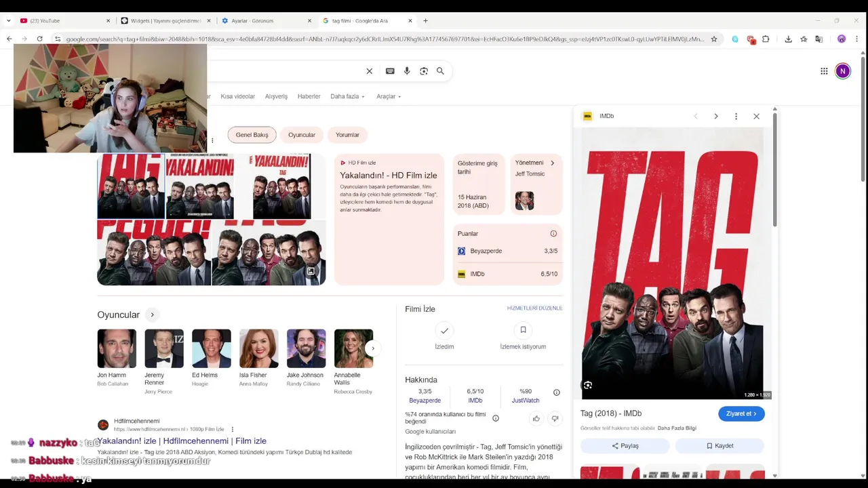Click the image preview panel scrollbar

tap(774, 169)
